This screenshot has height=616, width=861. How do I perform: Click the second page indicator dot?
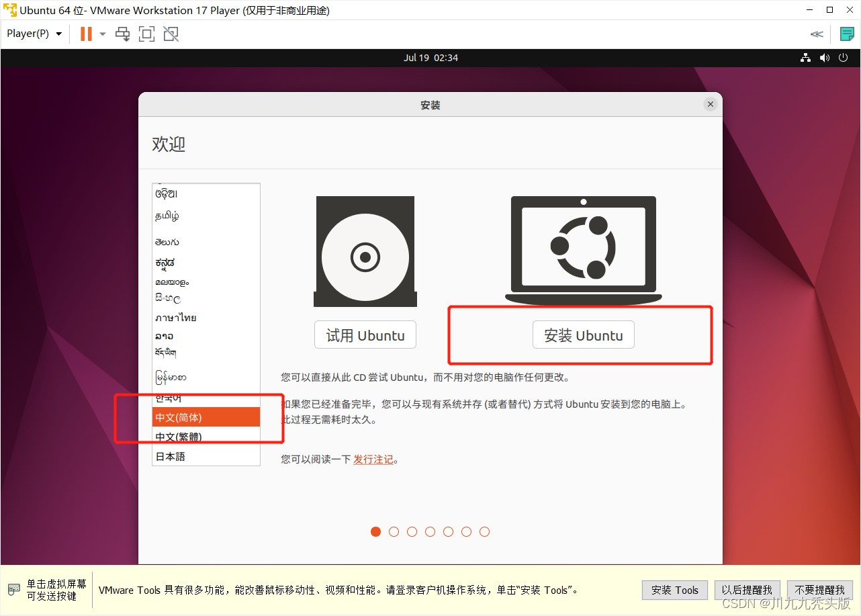394,531
